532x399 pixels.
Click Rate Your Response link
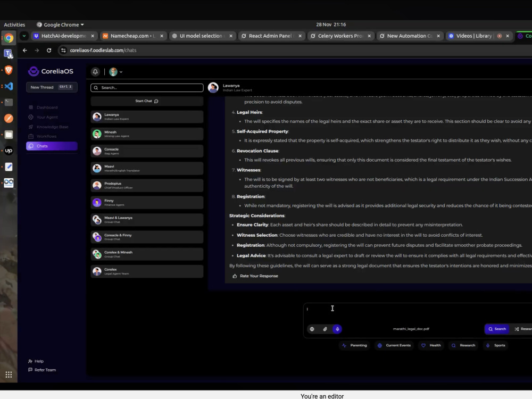(x=259, y=276)
